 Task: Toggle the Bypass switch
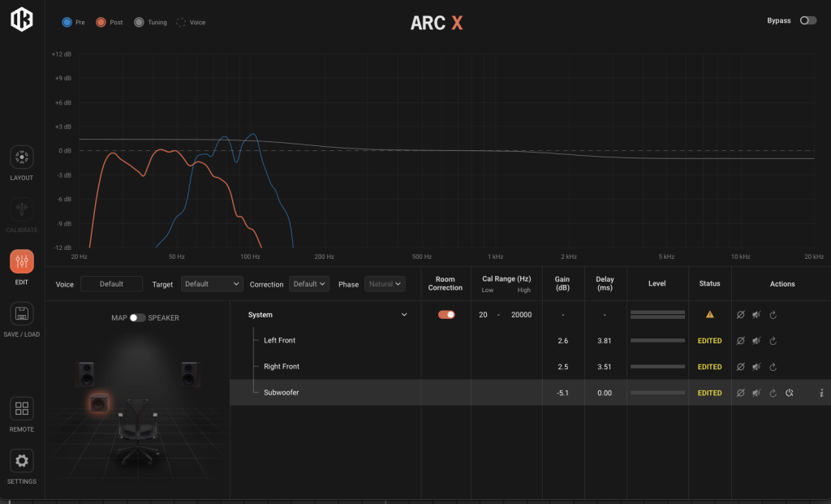point(808,21)
